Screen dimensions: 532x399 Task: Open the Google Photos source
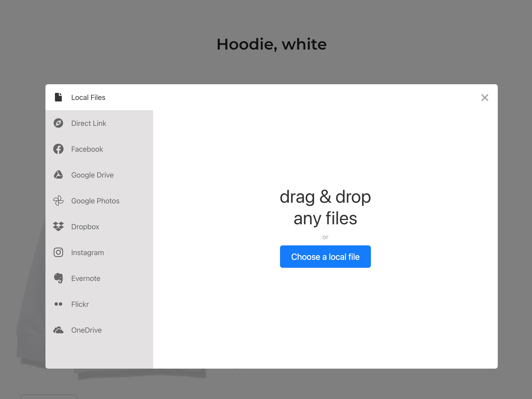point(95,201)
